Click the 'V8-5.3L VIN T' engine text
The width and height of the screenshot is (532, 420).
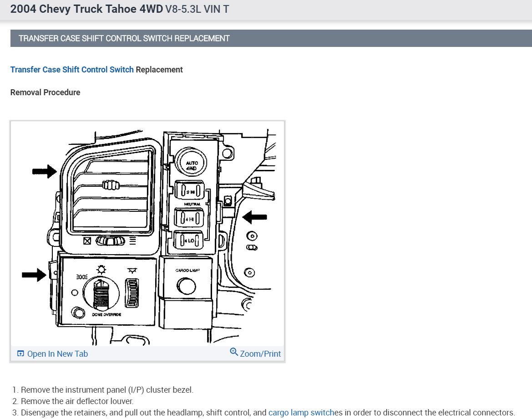197,9
